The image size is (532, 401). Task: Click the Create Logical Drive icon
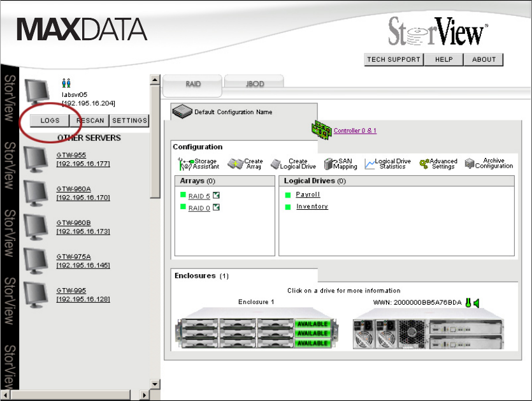coord(275,164)
